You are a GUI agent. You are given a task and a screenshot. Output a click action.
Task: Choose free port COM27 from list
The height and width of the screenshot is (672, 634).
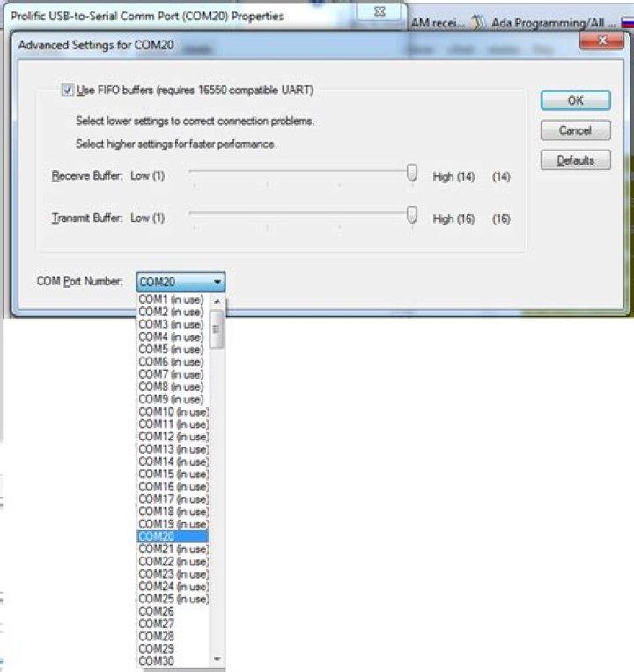[x=173, y=624]
